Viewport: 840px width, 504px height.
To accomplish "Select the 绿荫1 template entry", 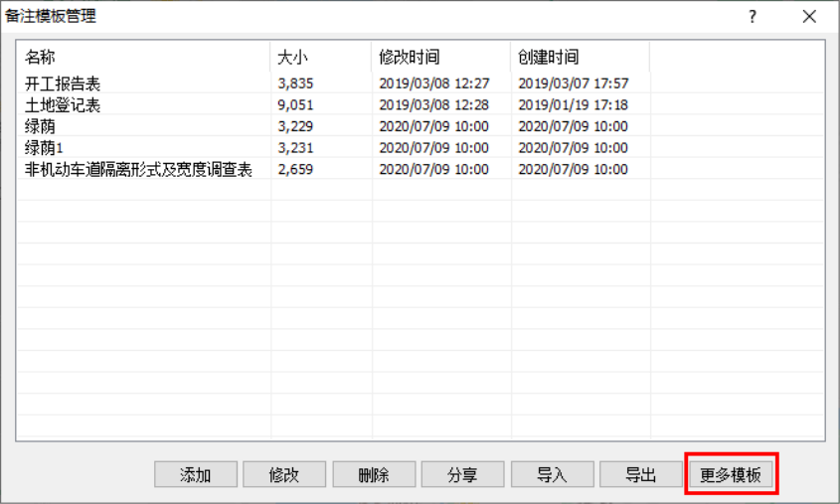I will point(45,148).
